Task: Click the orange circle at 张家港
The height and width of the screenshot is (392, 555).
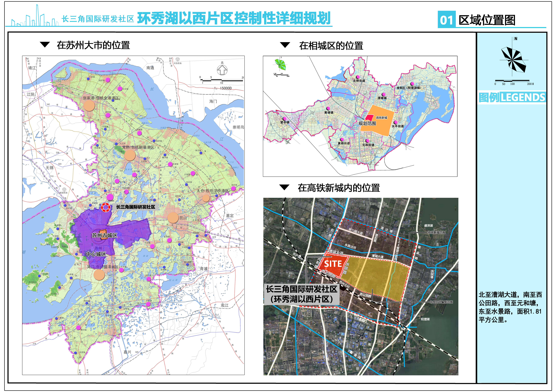Action: pos(89,106)
